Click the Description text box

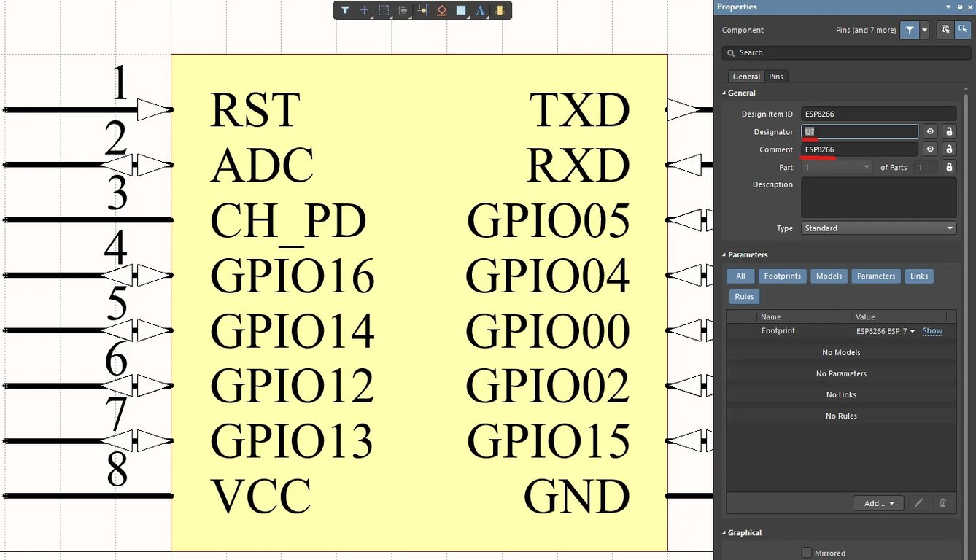coord(878,196)
